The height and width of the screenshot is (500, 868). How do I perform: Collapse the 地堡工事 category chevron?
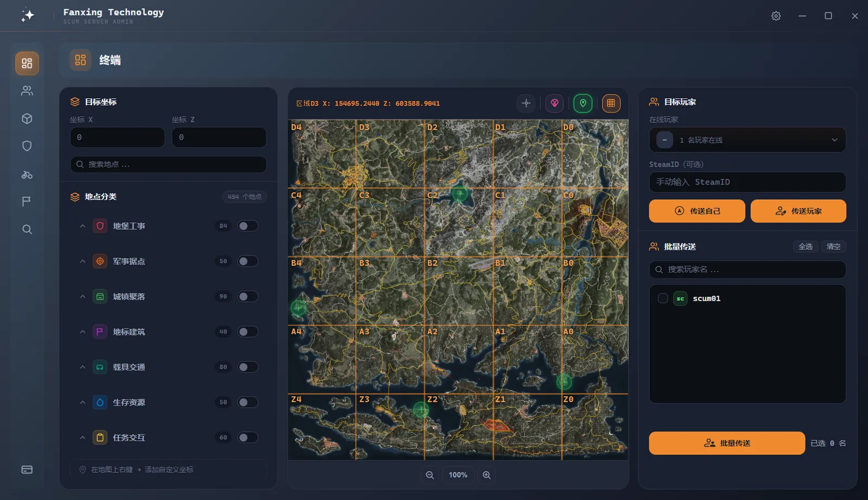tap(82, 226)
